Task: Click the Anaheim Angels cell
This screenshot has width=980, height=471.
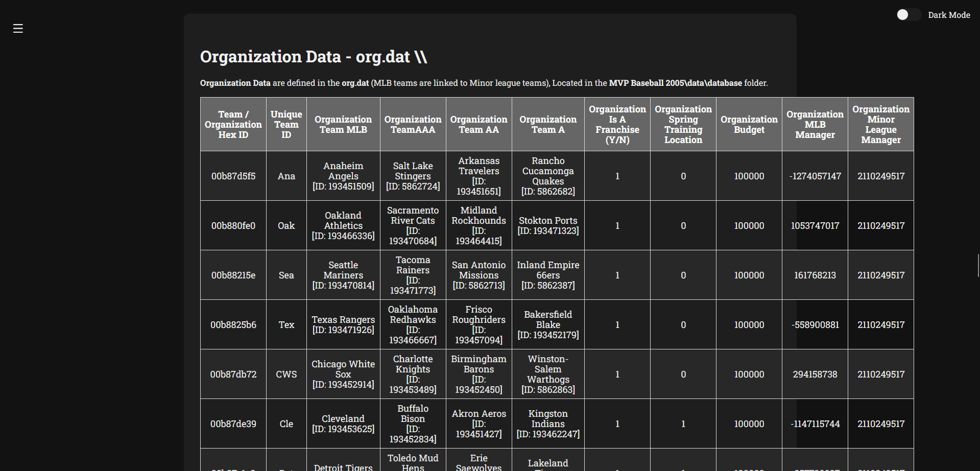Action: pyautogui.click(x=343, y=176)
